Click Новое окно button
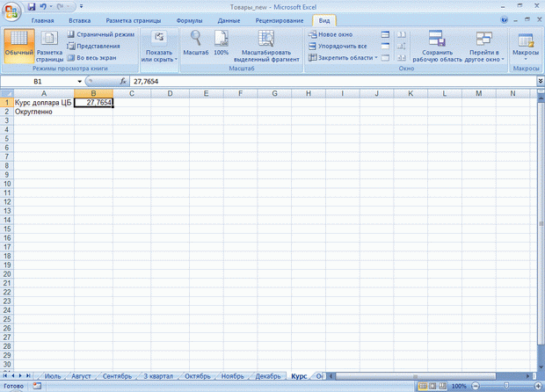 [x=331, y=34]
